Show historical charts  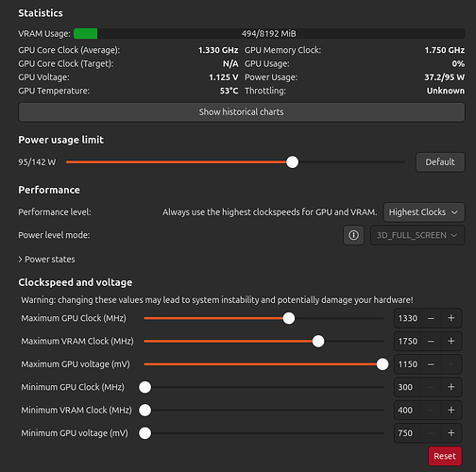pos(242,112)
